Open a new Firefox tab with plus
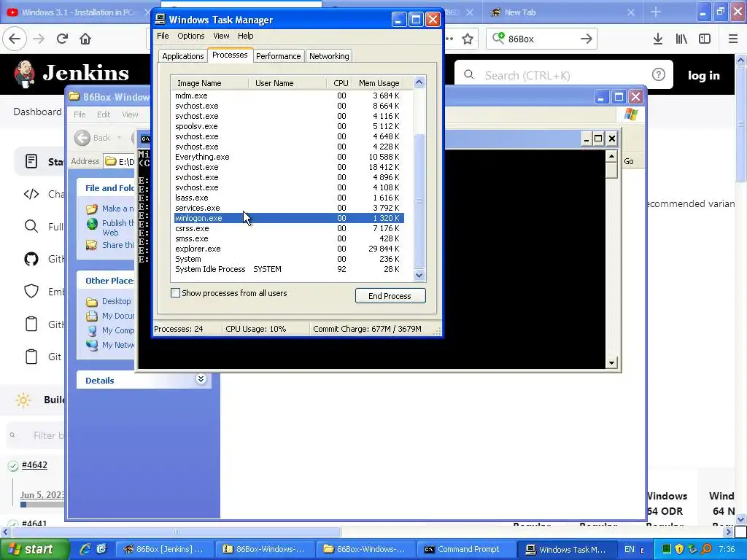The height and width of the screenshot is (560, 747). [656, 12]
